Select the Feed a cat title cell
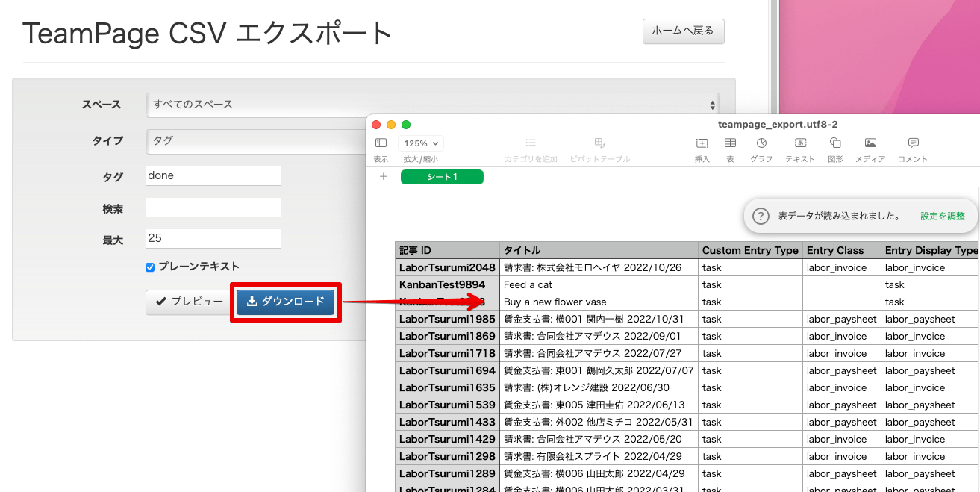The image size is (980, 492). 599,284
